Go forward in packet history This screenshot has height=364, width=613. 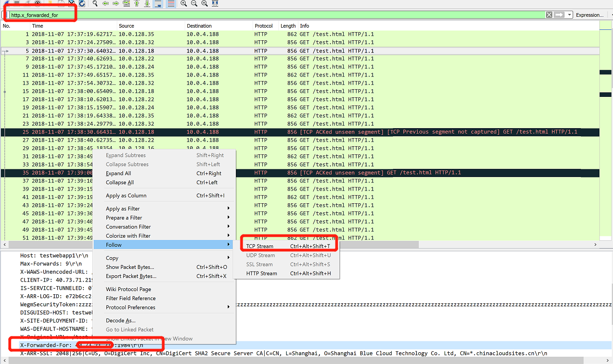pos(116,3)
